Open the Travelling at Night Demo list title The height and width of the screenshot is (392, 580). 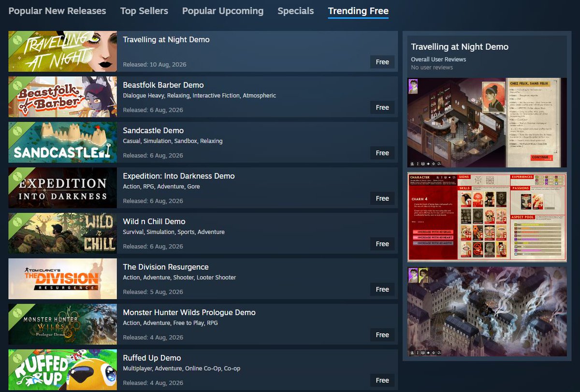166,40
